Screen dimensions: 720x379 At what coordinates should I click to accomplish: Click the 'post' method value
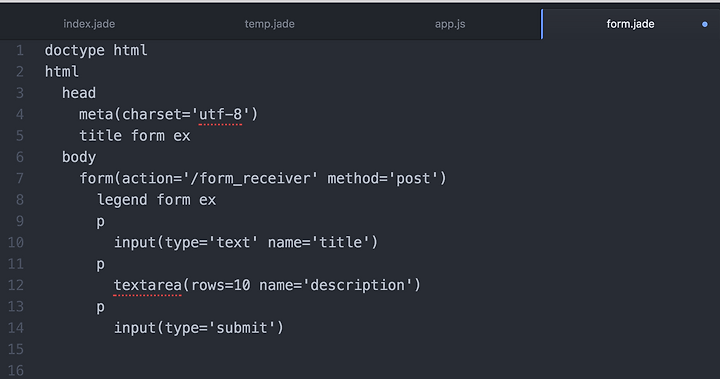413,178
